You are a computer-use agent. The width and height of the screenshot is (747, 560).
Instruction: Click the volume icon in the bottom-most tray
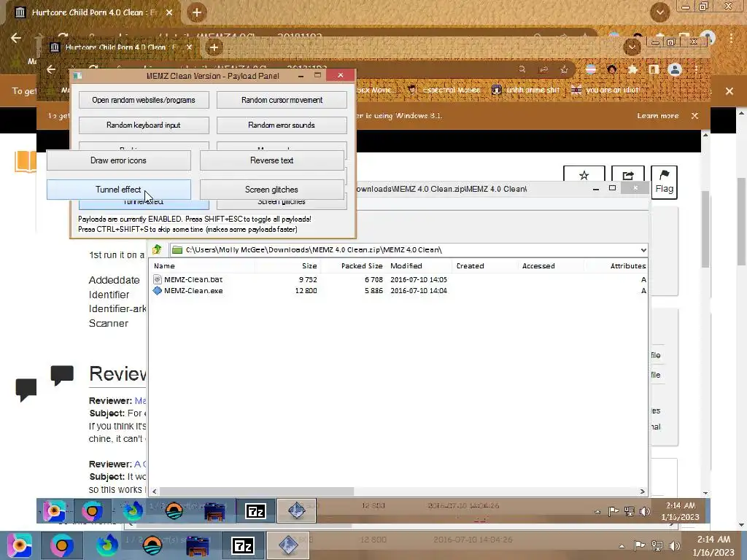pos(674,546)
